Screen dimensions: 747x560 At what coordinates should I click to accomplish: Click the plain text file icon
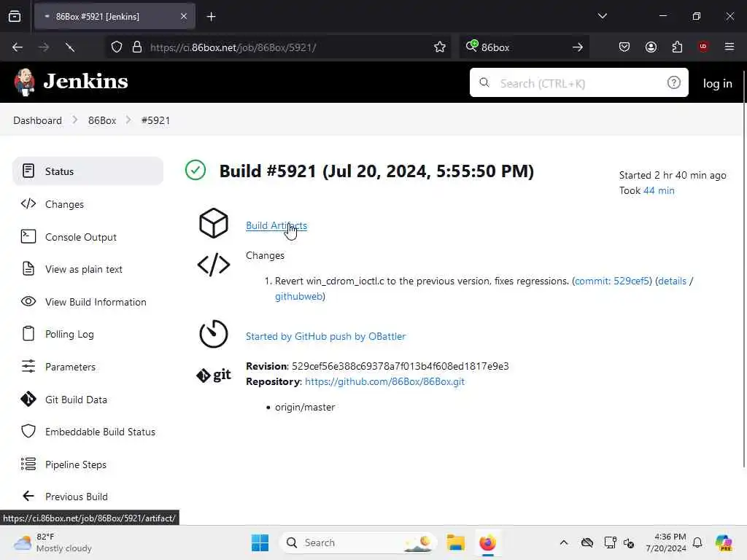click(28, 268)
